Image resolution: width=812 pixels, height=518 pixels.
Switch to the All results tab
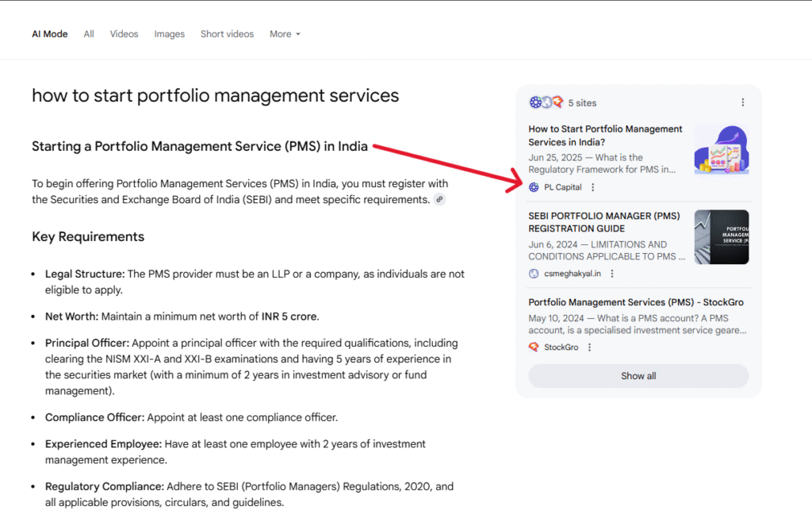[x=88, y=34]
